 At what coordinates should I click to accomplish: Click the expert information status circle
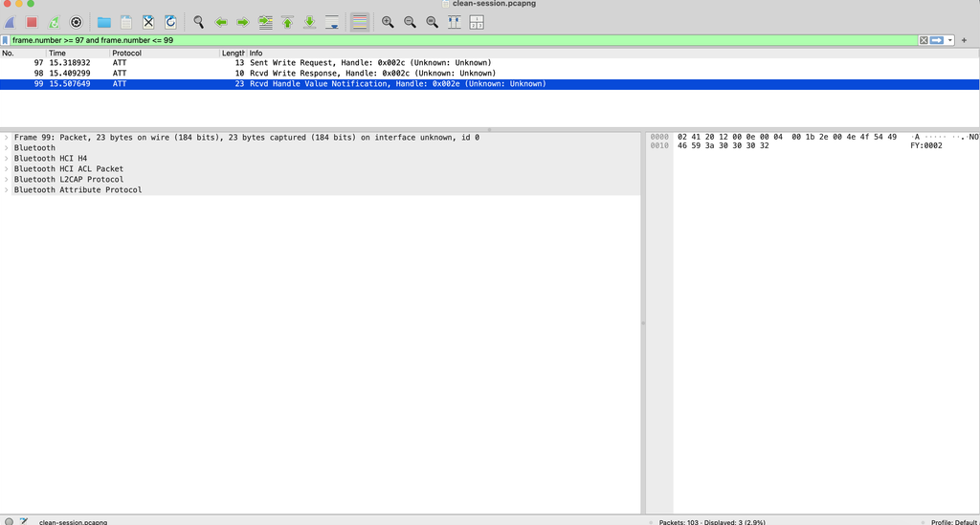9,521
